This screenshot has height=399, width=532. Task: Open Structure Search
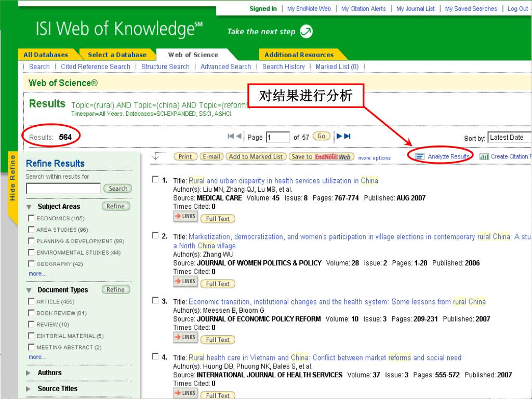165,66
